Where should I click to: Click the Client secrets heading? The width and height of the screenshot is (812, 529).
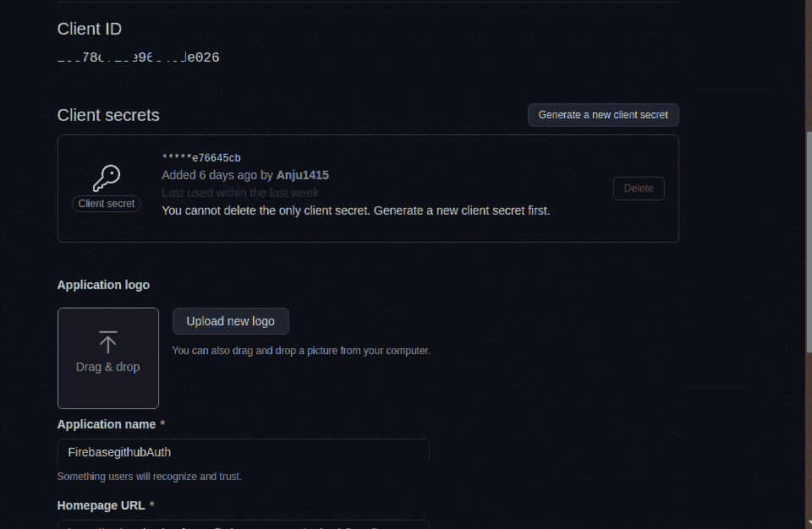coord(108,115)
